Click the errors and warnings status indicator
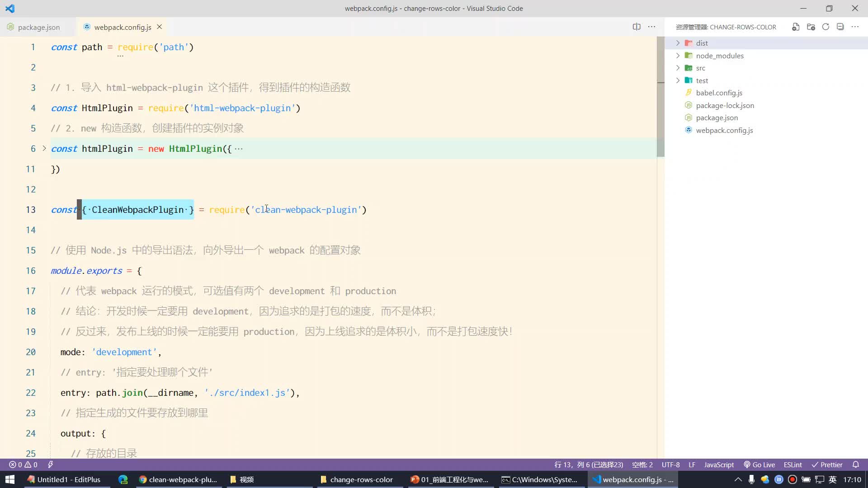The image size is (868, 488). coord(24,465)
